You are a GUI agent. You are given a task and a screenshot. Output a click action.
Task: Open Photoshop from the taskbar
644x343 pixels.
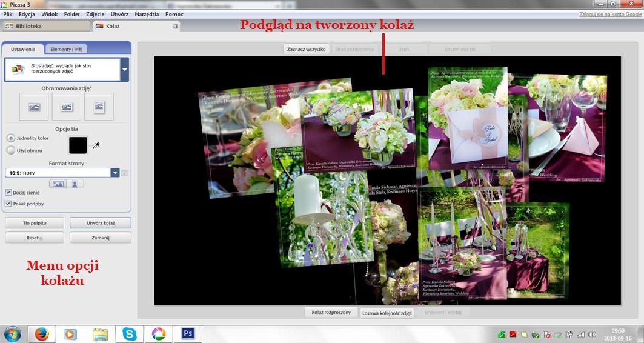tap(188, 334)
